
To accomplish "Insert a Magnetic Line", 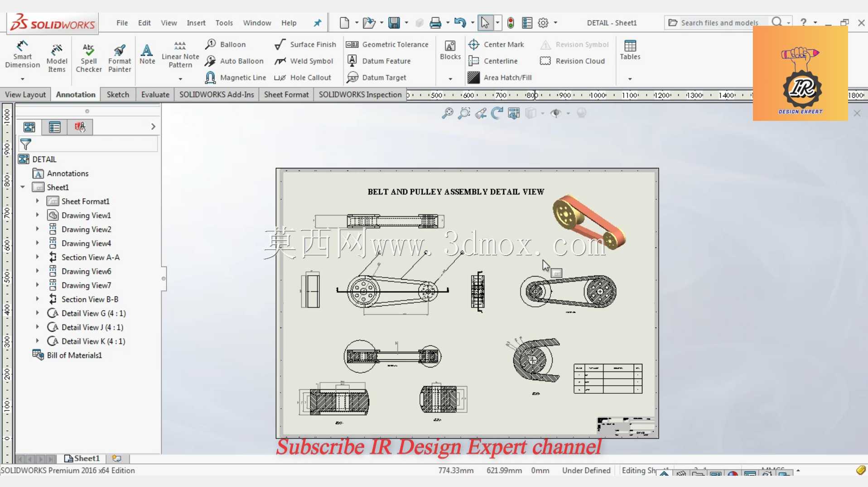I will click(x=236, y=77).
